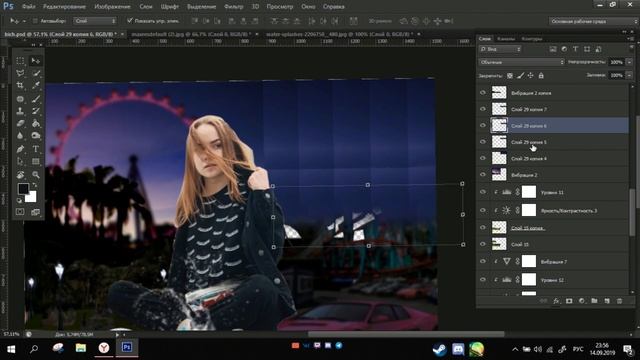Select the Pen tool
The height and width of the screenshot is (360, 640).
coord(20,149)
